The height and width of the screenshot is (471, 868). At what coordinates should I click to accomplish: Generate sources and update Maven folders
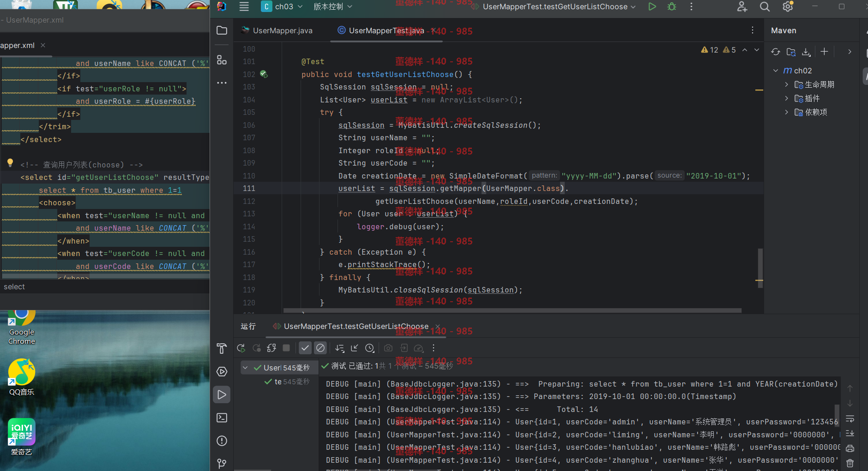[x=791, y=52]
